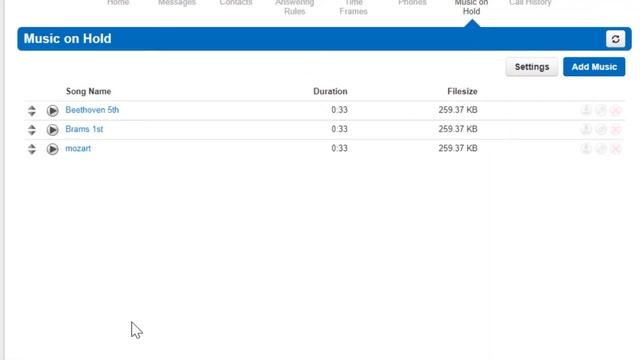The height and width of the screenshot is (360, 640).
Task: Delete the Beethoven 5th song
Action: click(616, 110)
